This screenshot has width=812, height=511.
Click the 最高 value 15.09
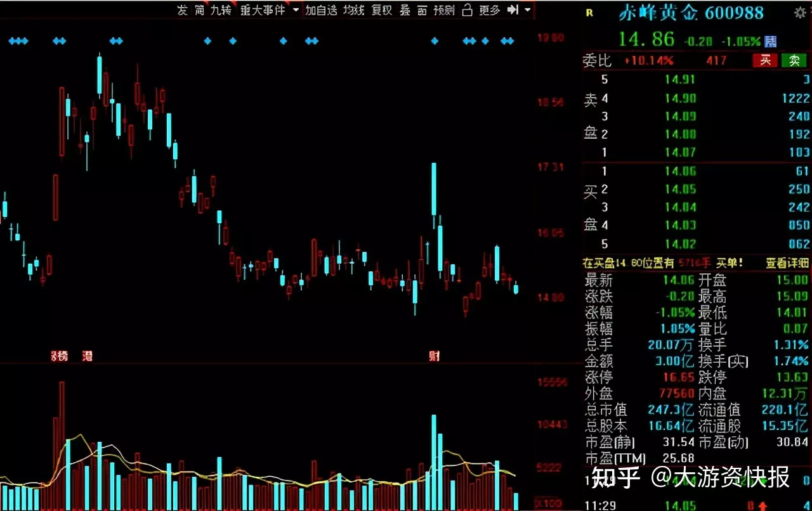click(x=792, y=296)
